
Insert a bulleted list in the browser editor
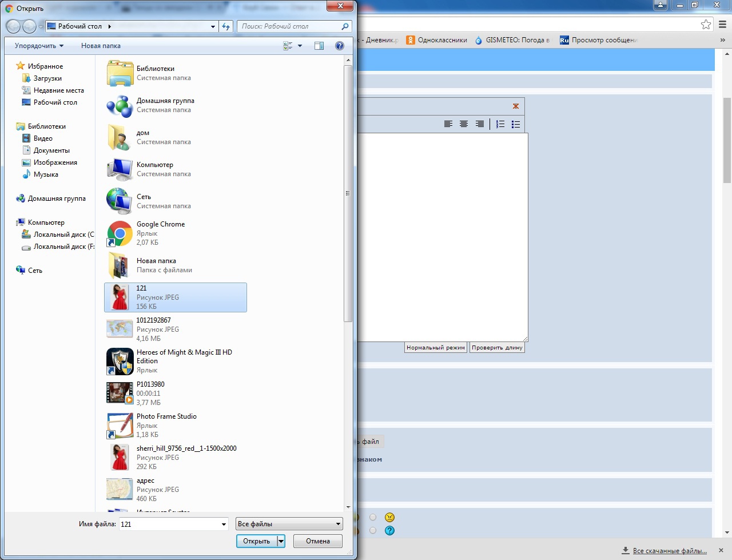(516, 124)
